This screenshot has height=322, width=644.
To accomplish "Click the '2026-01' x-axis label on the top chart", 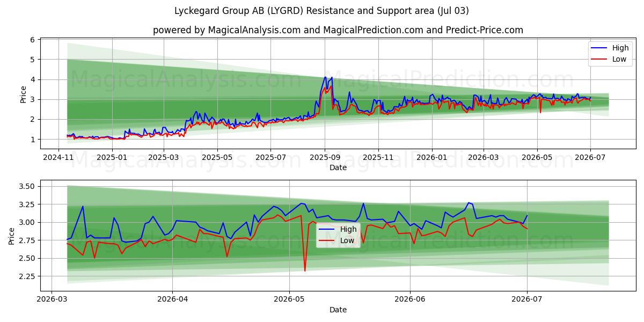I will coord(431,157).
